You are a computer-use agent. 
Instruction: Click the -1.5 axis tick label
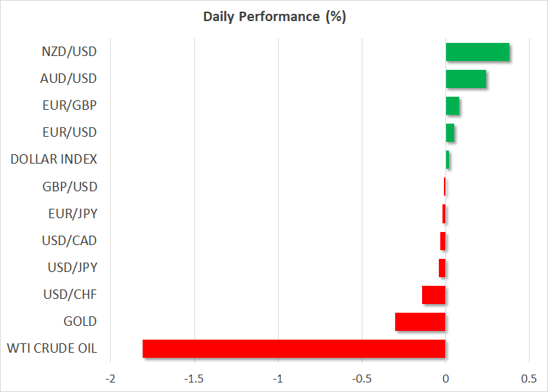pyautogui.click(x=194, y=378)
